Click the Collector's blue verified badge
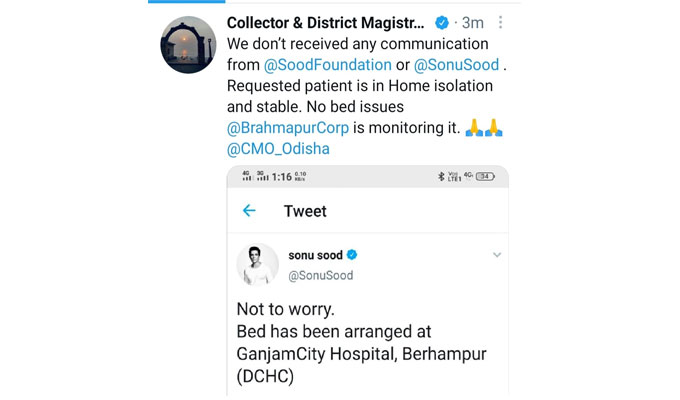 tap(442, 22)
